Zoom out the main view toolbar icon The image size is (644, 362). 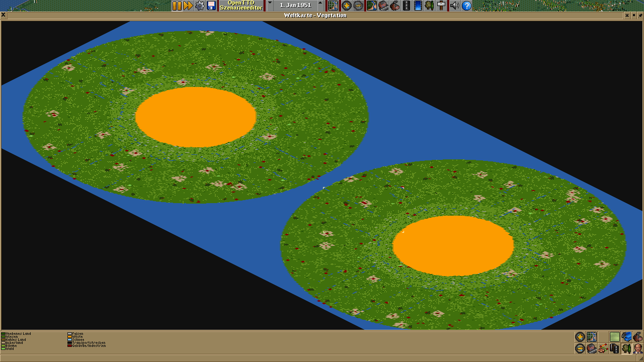click(358, 6)
